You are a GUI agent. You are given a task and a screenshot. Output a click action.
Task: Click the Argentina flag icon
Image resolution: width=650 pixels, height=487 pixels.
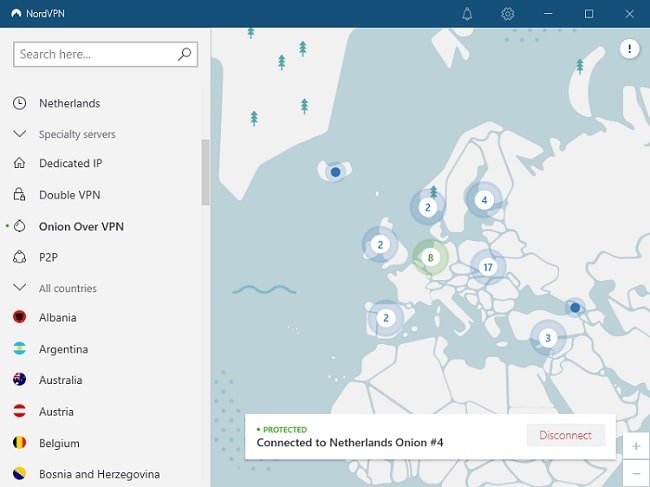tap(19, 349)
